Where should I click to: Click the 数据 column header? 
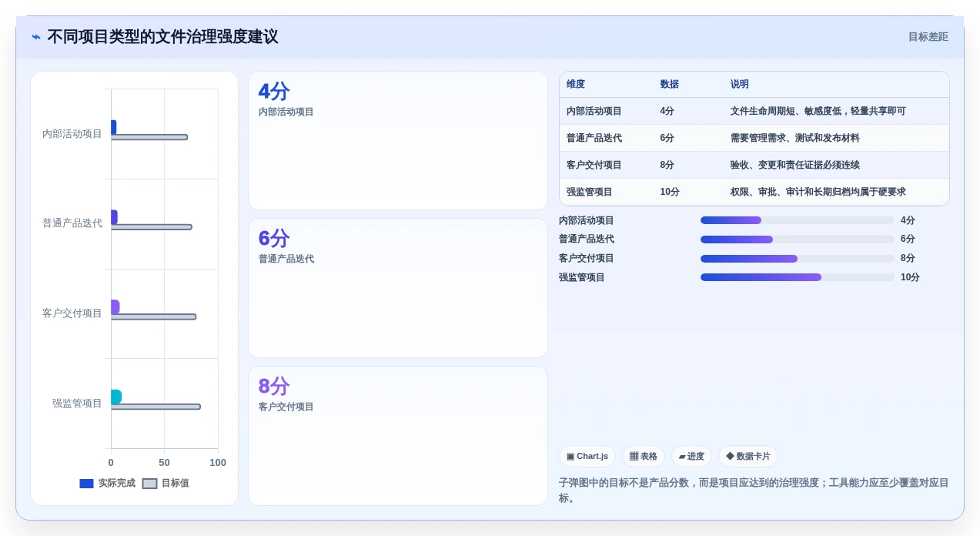(669, 85)
